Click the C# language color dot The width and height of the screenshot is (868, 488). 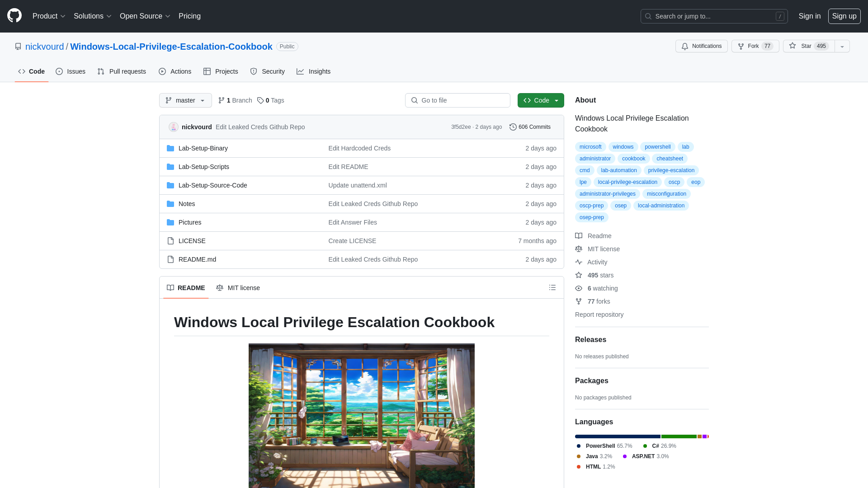(x=645, y=446)
